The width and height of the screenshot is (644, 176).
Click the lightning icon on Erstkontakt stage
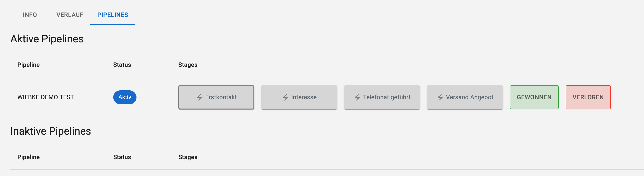click(x=199, y=97)
